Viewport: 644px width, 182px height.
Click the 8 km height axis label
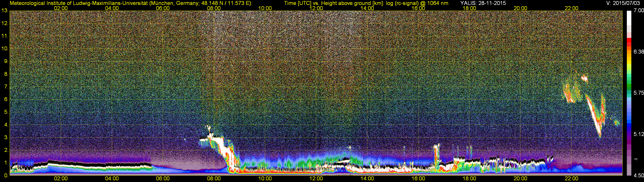(x=6, y=74)
